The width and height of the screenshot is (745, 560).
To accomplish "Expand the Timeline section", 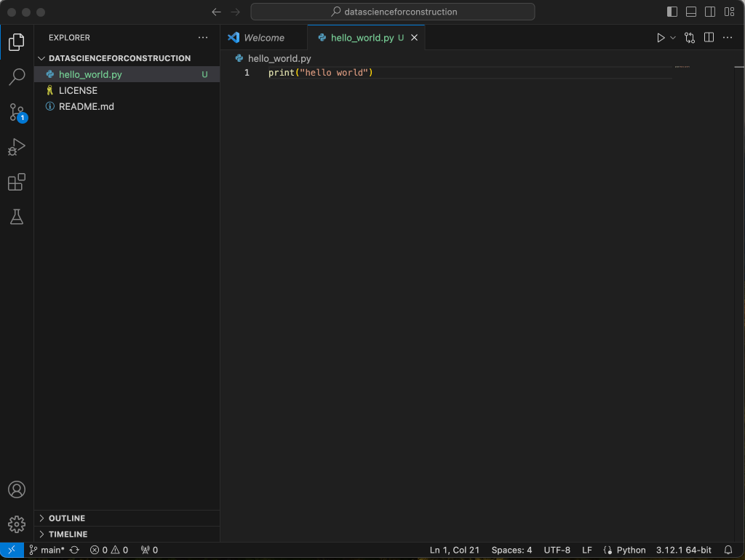I will click(68, 535).
